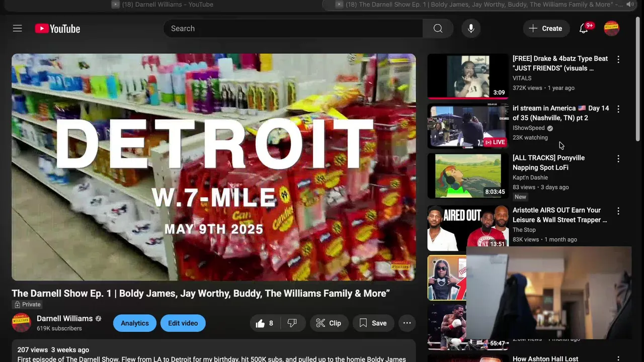Open options for irl stream video
Viewport: 644px width, 362px height.
click(618, 109)
